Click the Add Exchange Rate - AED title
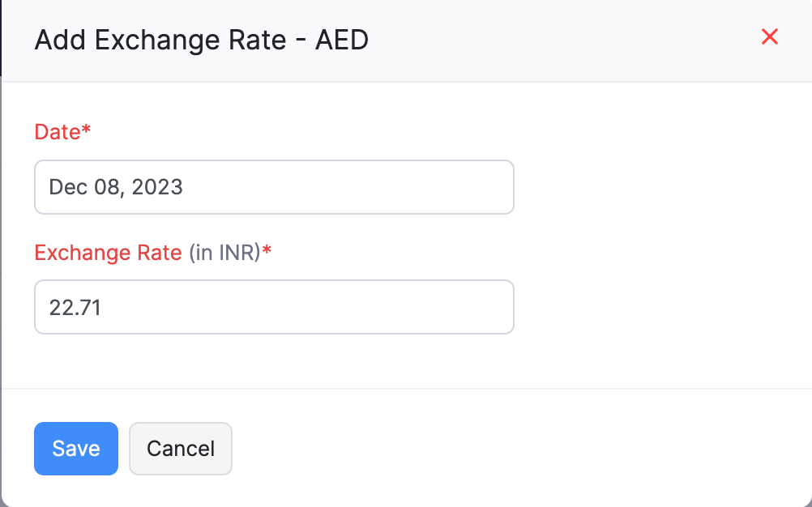This screenshot has width=812, height=507. (200, 39)
